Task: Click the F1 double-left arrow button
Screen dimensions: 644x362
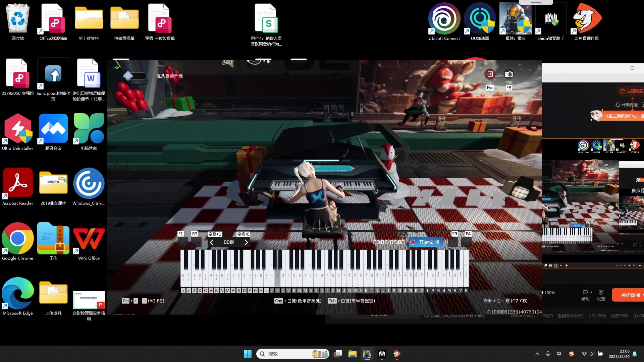Action: (183, 242)
